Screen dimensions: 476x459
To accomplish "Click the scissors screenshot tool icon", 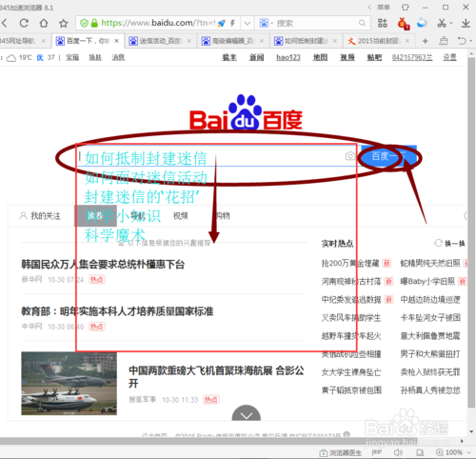I will pos(442,23).
